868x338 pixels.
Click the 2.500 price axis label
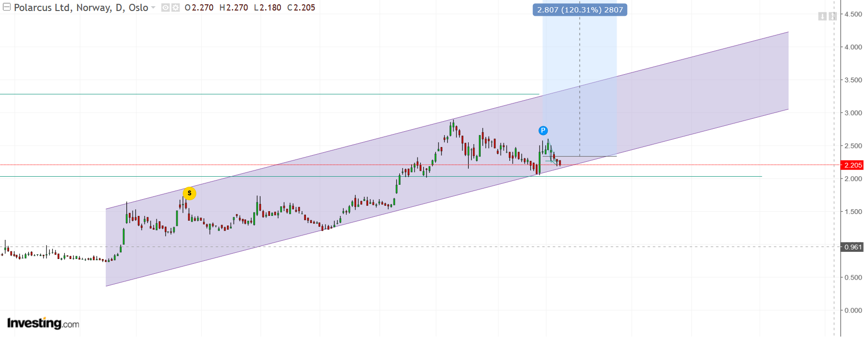pos(853,146)
